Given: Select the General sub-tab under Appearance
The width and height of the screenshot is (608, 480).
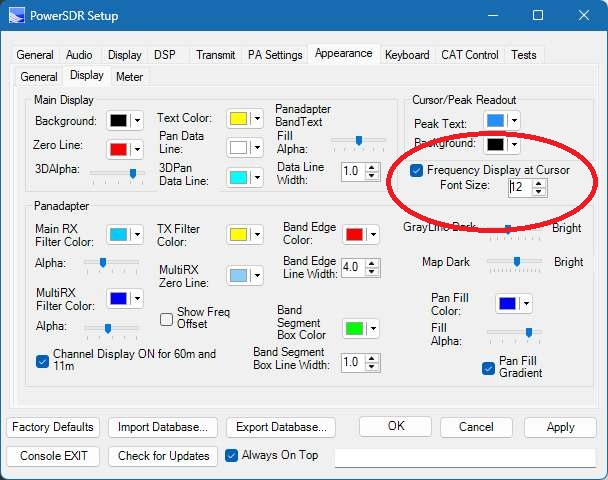Looking at the screenshot, I should click(39, 77).
